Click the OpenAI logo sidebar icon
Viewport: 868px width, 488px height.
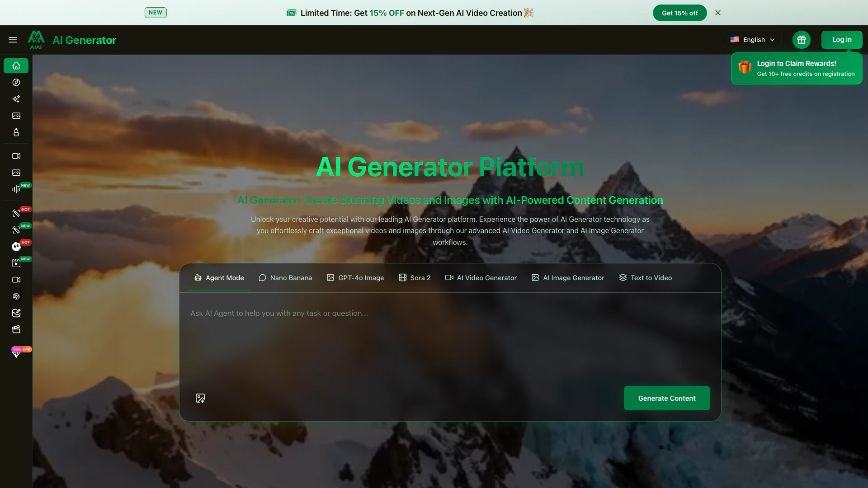[16, 296]
